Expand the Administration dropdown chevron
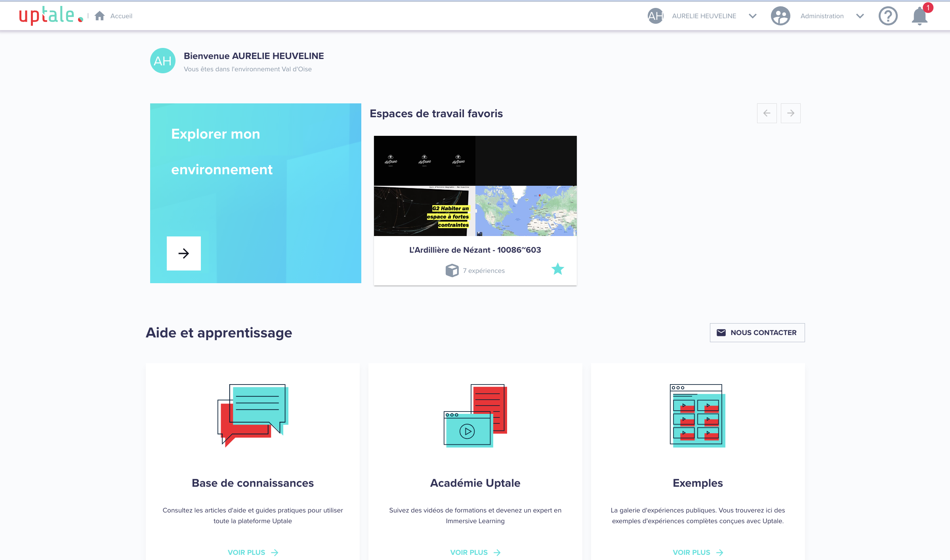 (860, 16)
